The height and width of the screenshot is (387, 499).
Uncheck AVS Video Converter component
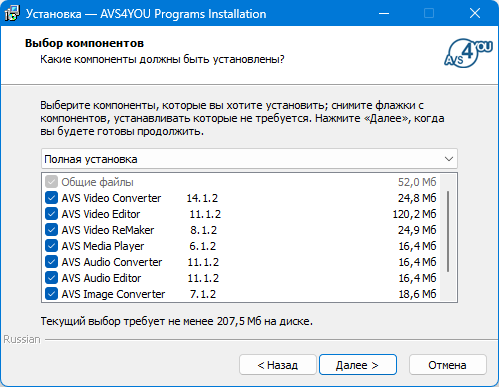[51, 198]
